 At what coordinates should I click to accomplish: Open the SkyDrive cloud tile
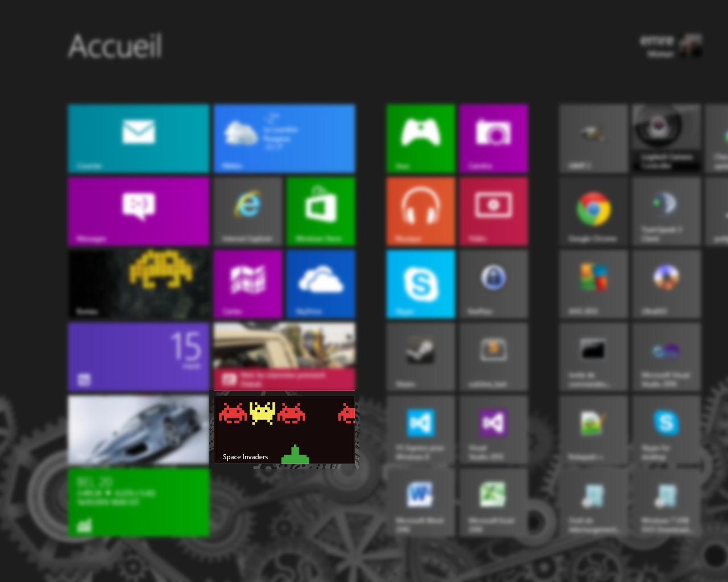pyautogui.click(x=321, y=284)
